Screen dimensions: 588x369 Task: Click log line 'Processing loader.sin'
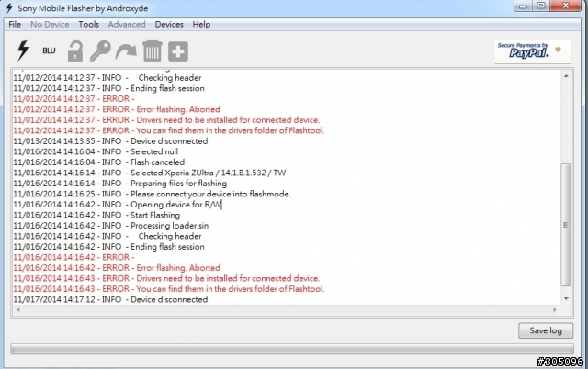pos(110,226)
